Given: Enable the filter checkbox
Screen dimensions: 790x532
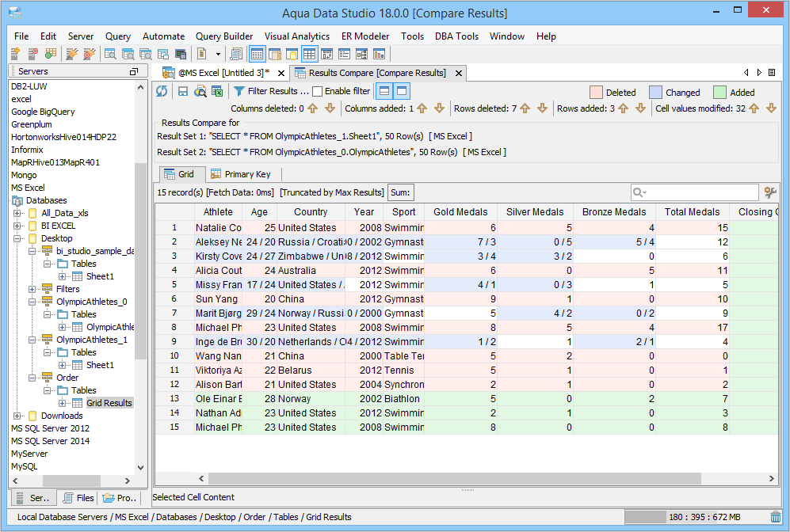Looking at the screenshot, I should pos(318,91).
